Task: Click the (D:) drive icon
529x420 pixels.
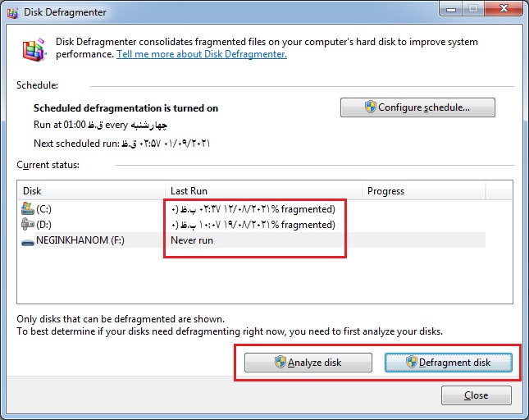Action: [x=28, y=225]
